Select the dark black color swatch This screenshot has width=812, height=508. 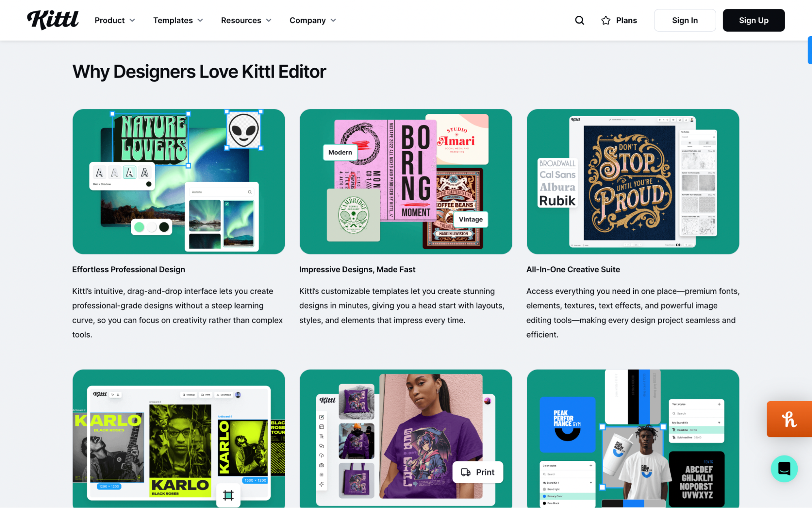click(x=164, y=227)
